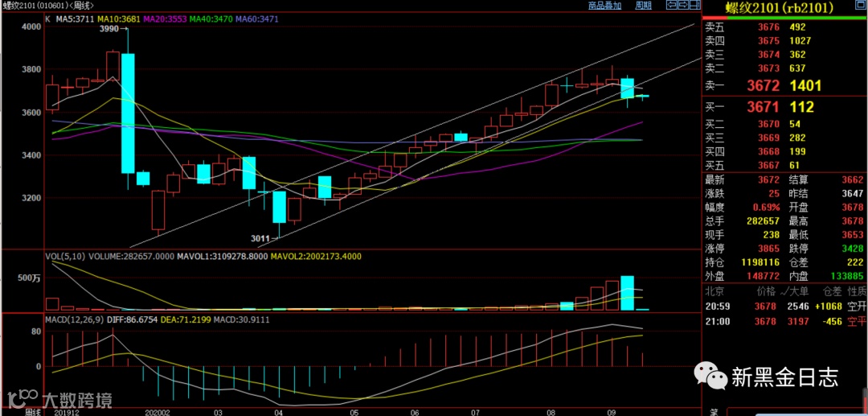The height and width of the screenshot is (416, 868).
Task: Click the 持仓 open interest 1198116
Action: 761,262
